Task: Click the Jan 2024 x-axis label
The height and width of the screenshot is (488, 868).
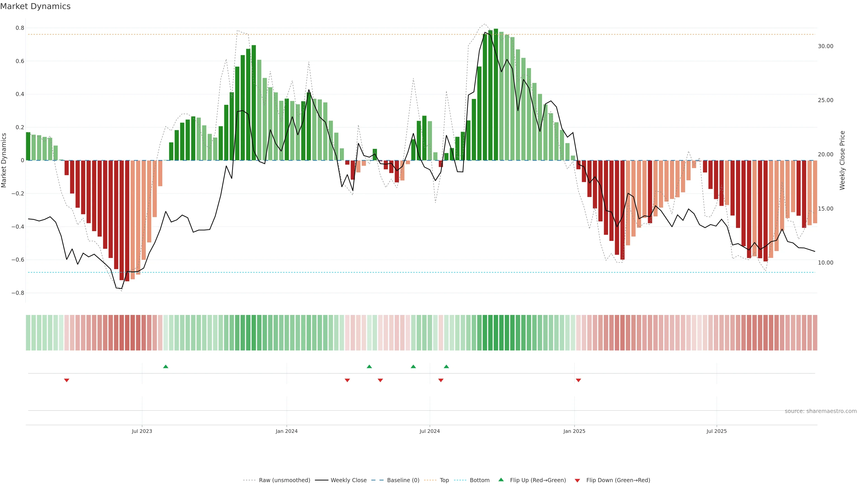Action: 286,431
